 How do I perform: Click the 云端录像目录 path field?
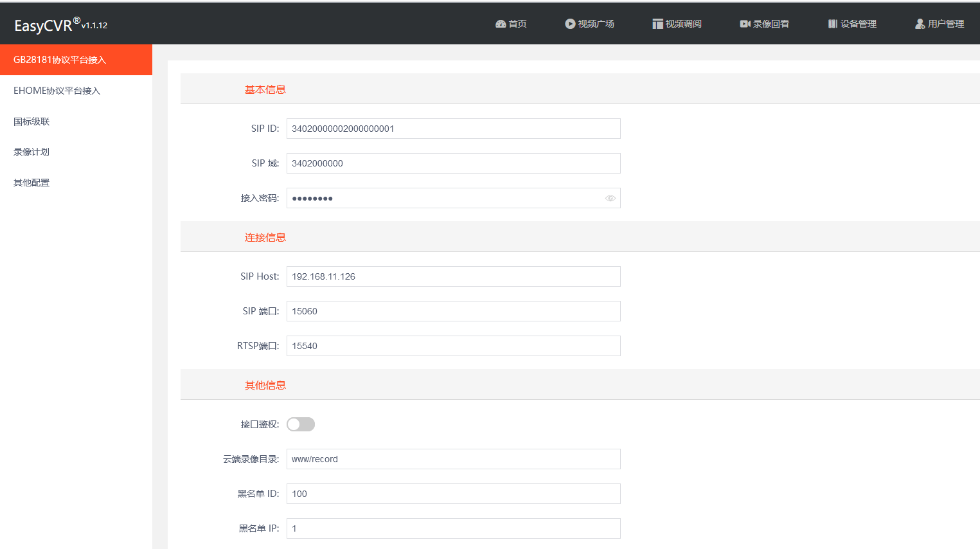(453, 459)
